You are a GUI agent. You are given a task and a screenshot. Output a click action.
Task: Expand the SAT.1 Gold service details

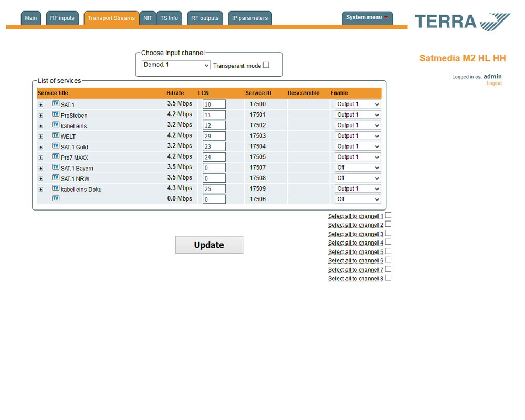(x=41, y=147)
